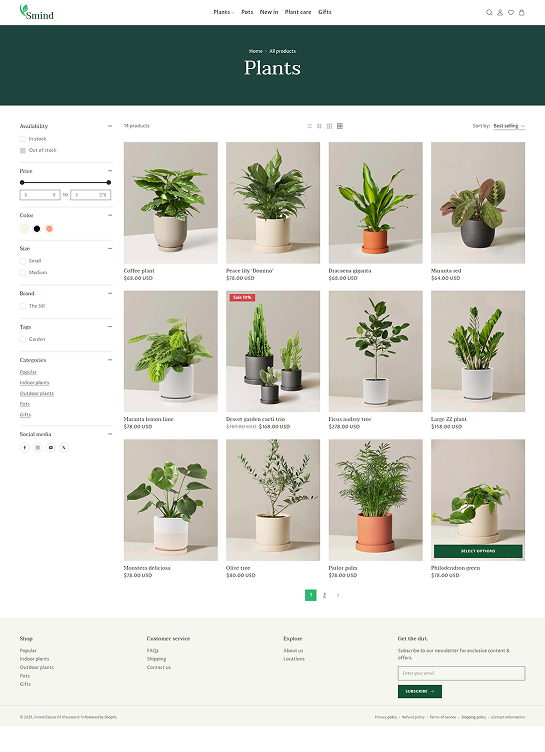The height and width of the screenshot is (752, 545).
Task: Check the Small size filter
Action: point(23,261)
